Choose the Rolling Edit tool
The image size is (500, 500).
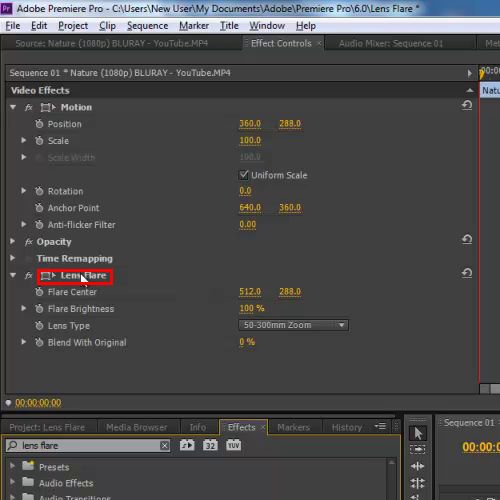coord(418,483)
